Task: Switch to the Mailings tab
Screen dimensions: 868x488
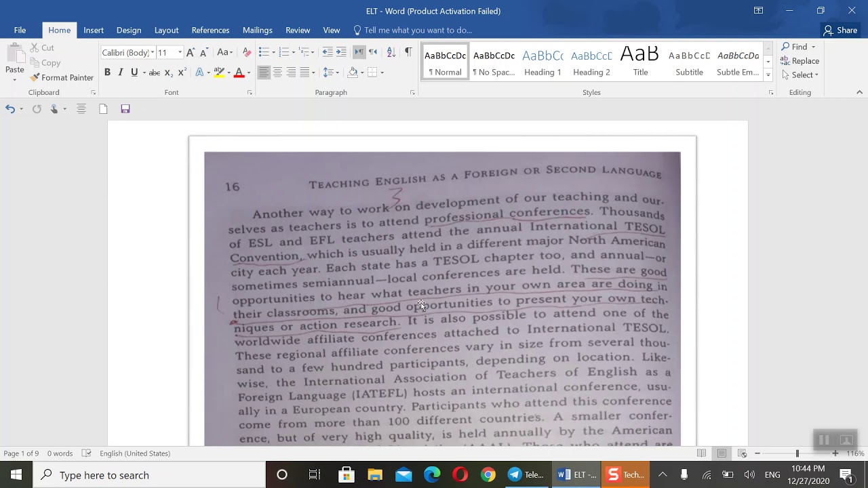Action: 258,30
